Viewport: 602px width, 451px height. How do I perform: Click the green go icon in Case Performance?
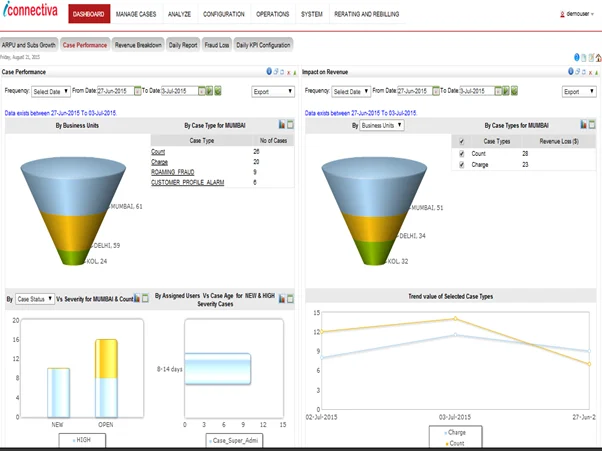tap(209, 91)
